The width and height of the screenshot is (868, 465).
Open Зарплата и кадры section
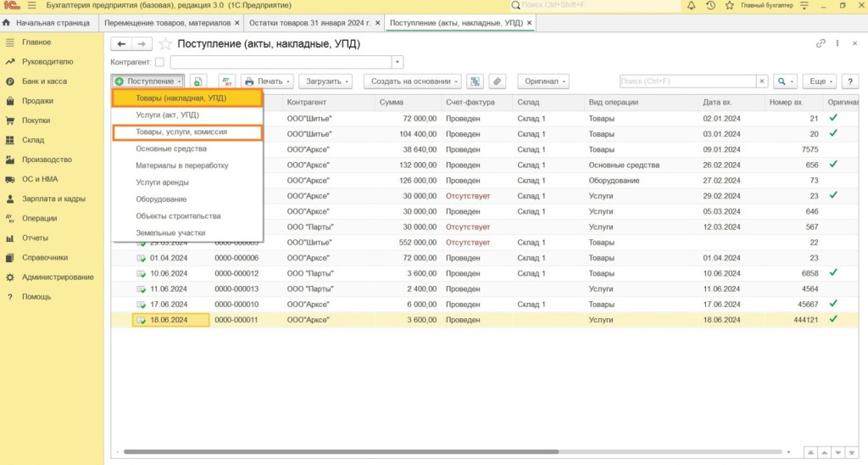(53, 199)
